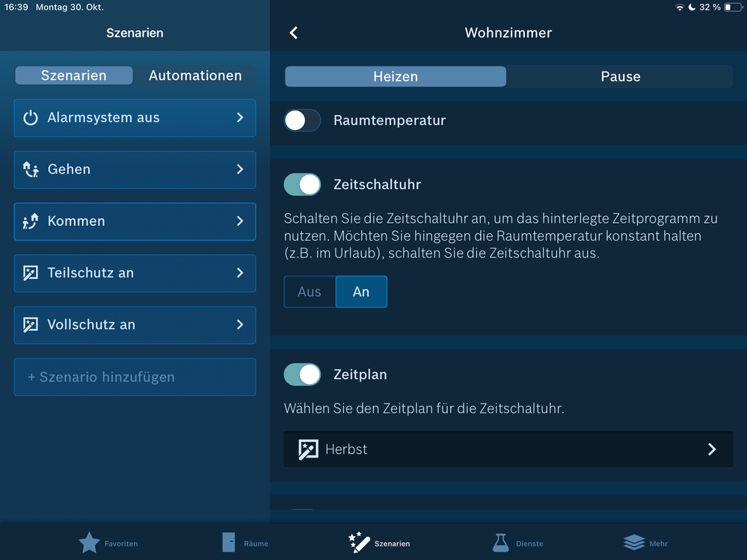747x560 pixels.
Task: Switch to the Pause tab
Action: tap(620, 76)
